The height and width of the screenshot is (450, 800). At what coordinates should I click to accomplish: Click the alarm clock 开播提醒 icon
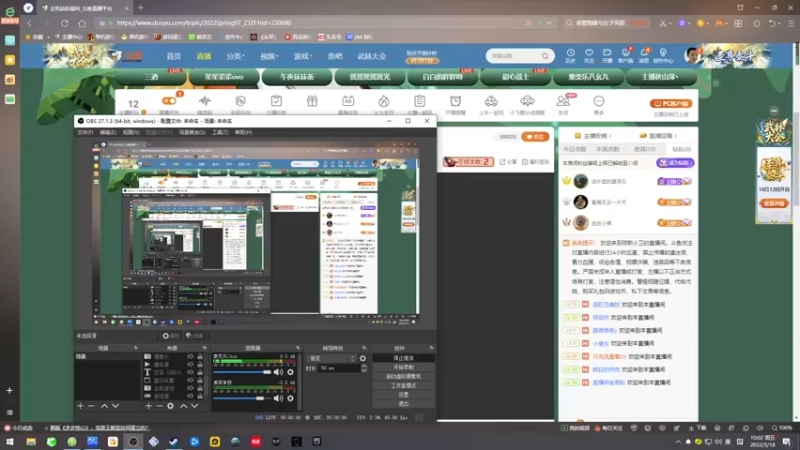pyautogui.click(x=455, y=101)
